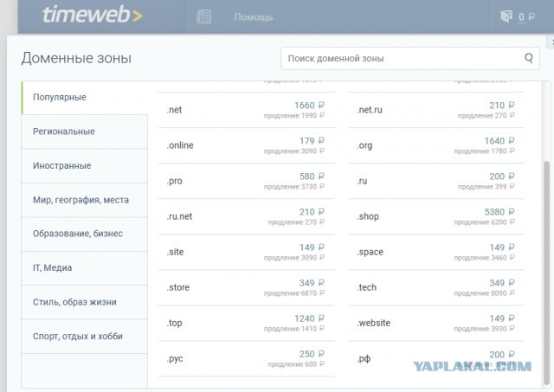Select the .tech domain zone

click(436, 288)
